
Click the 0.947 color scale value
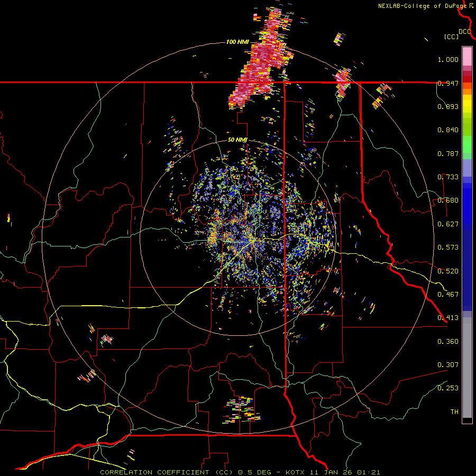click(x=448, y=83)
